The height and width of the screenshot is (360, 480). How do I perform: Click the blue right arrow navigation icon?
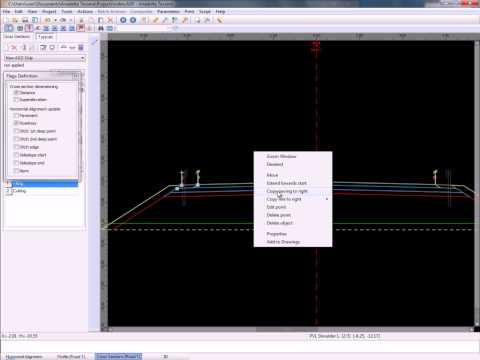click(133, 20)
